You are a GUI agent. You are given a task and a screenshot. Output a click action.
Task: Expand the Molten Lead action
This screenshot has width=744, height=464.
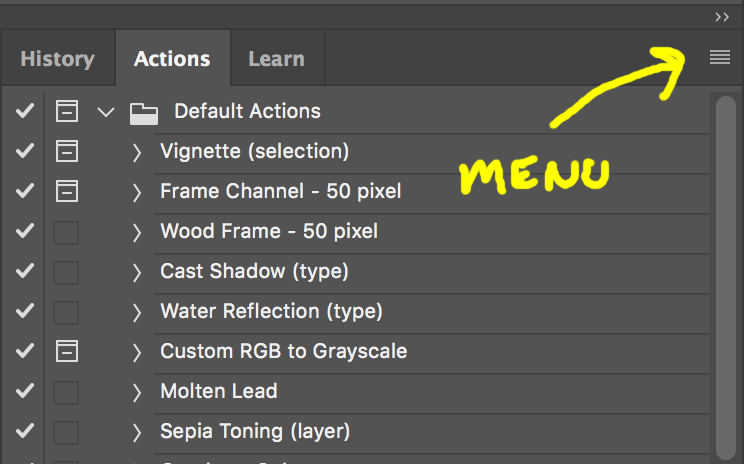[x=137, y=392]
